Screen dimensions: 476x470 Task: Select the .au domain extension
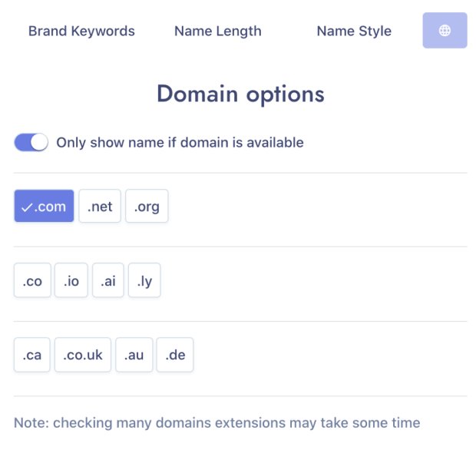pos(134,355)
